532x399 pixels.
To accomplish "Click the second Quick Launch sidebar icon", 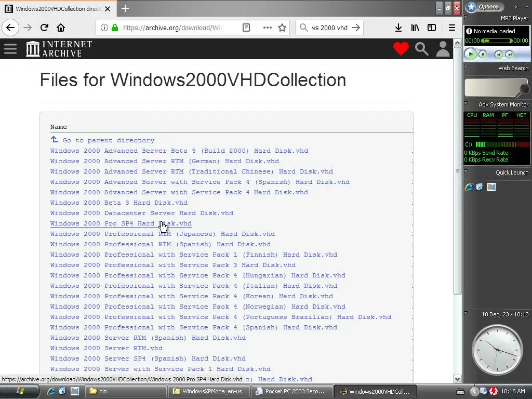I will coord(480,187).
